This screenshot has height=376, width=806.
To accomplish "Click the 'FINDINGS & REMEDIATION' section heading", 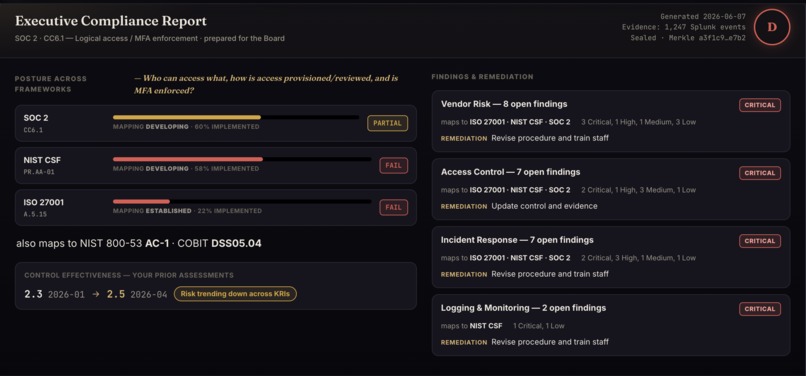I will (482, 77).
